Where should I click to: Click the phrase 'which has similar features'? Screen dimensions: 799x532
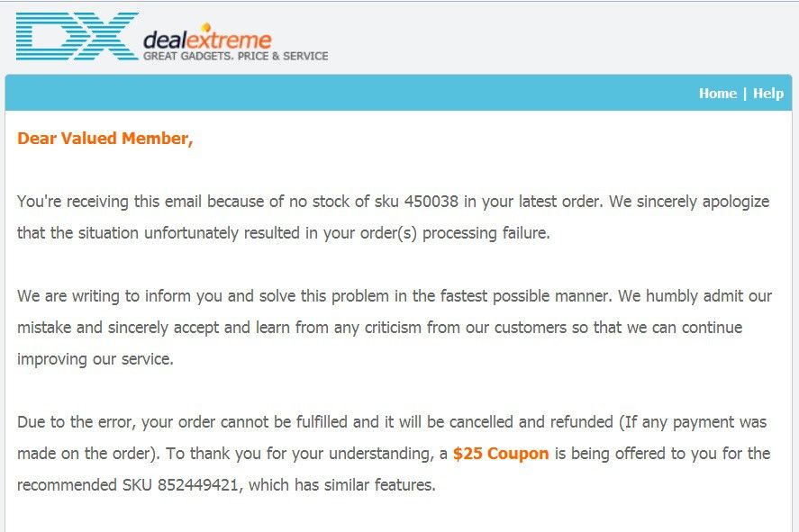pyautogui.click(x=340, y=484)
